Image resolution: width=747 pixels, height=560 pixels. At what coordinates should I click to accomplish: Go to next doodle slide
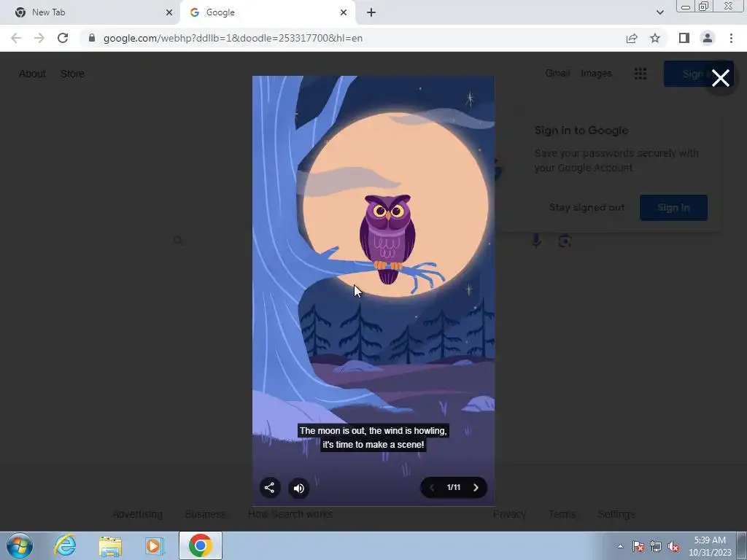(476, 487)
